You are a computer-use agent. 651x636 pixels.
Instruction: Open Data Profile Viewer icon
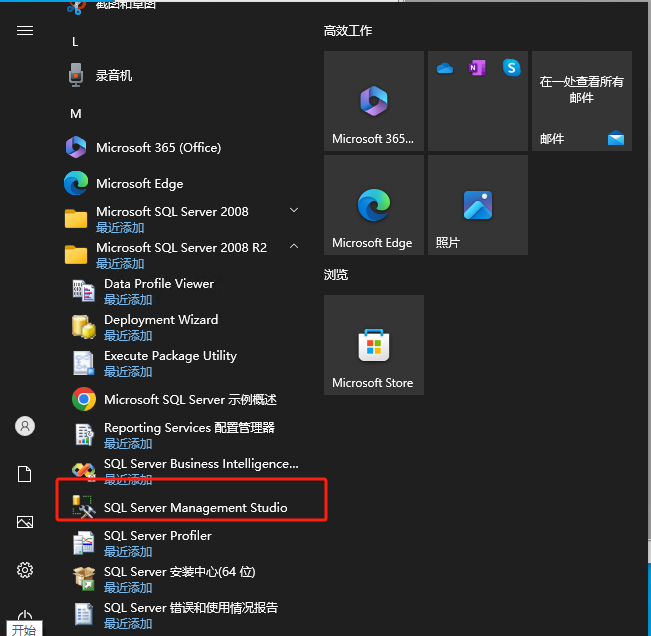(83, 291)
